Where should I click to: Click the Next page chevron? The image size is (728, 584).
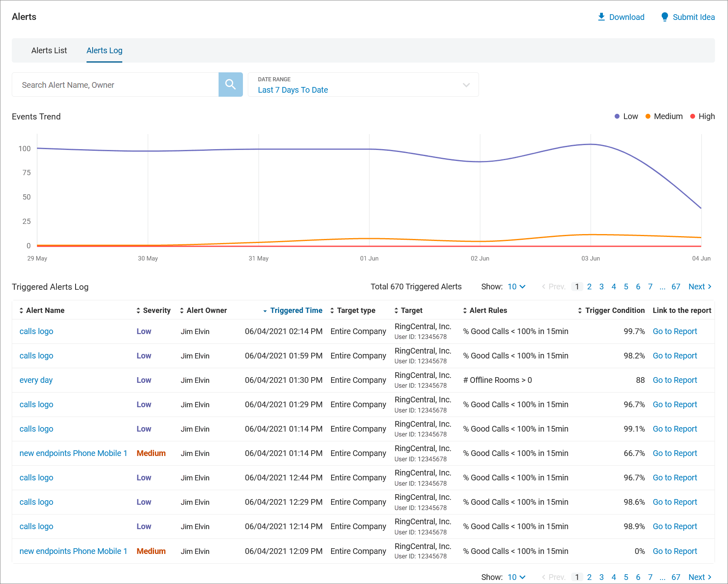pos(709,287)
